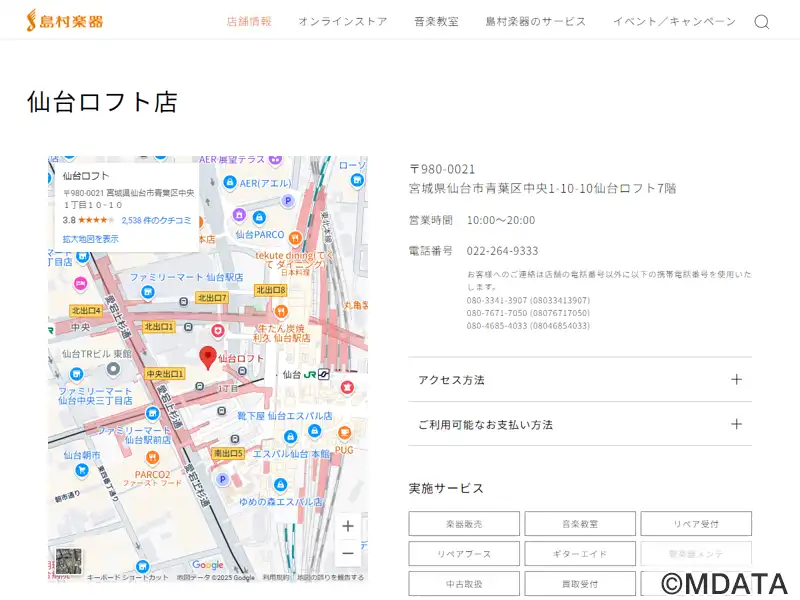
Task: Click the リペアブース service button
Action: coord(464,554)
